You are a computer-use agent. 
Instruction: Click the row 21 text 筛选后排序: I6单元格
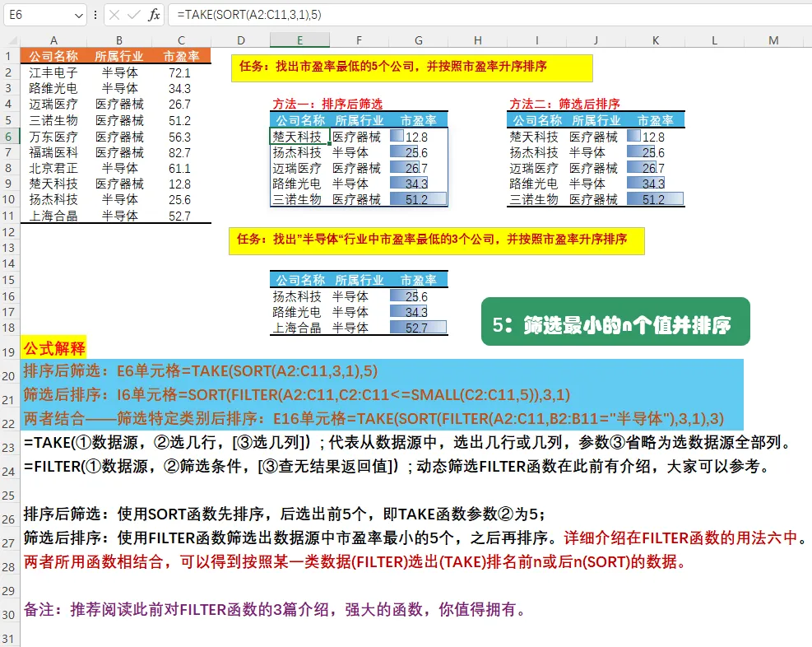point(296,395)
